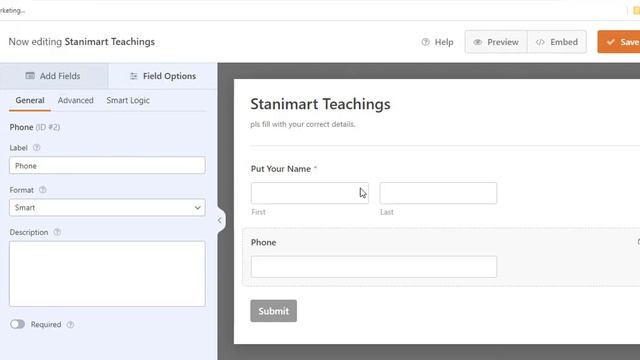Screen dimensions: 640x360
Task: Edit the Label input containing Phone
Action: pos(107,165)
